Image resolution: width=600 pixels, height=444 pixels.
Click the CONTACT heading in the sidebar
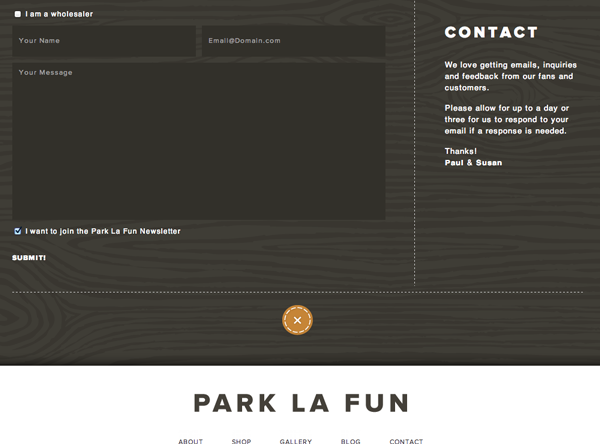[491, 33]
